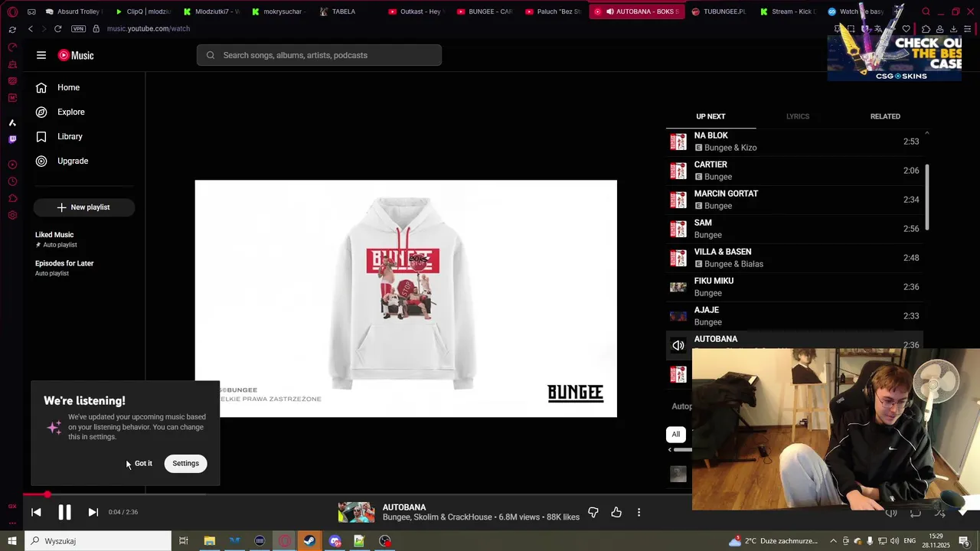Play SAM from the queue
This screenshot has height=551, width=980.
tap(794, 229)
